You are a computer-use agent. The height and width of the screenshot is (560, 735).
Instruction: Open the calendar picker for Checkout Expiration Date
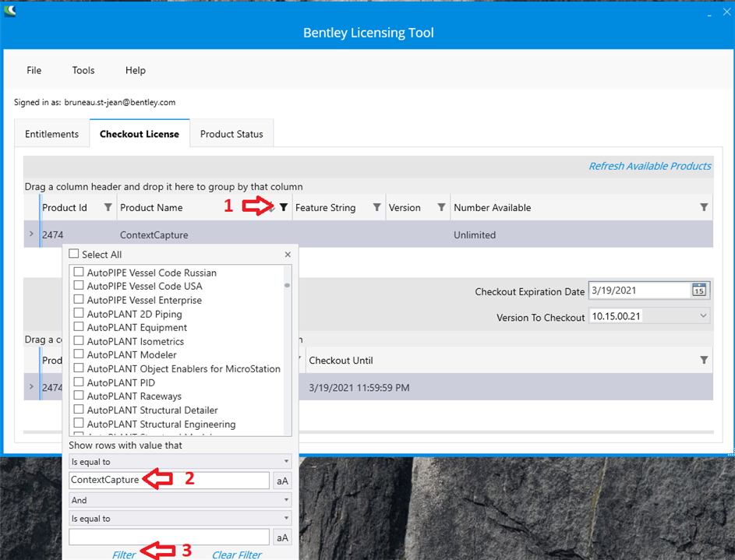coord(699,291)
